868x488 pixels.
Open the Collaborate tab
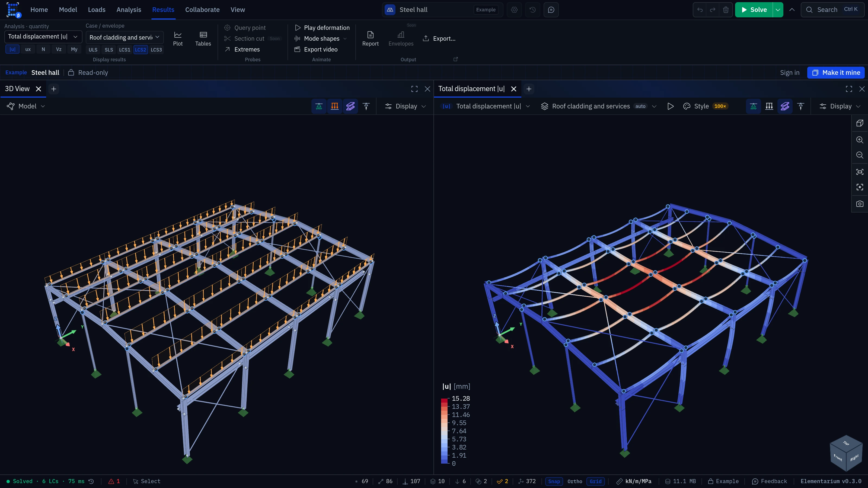[x=202, y=10]
